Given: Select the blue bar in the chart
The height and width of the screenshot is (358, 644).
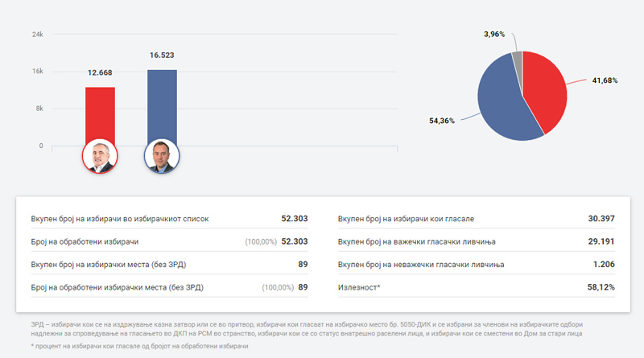Looking at the screenshot, I should point(161,105).
